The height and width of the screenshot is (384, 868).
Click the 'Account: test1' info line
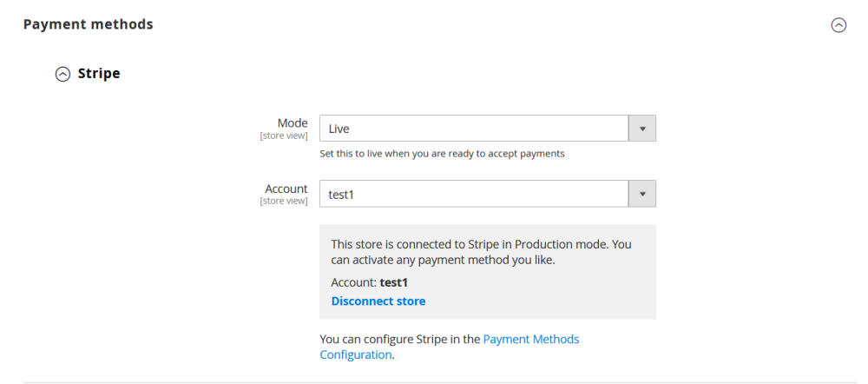(x=369, y=282)
